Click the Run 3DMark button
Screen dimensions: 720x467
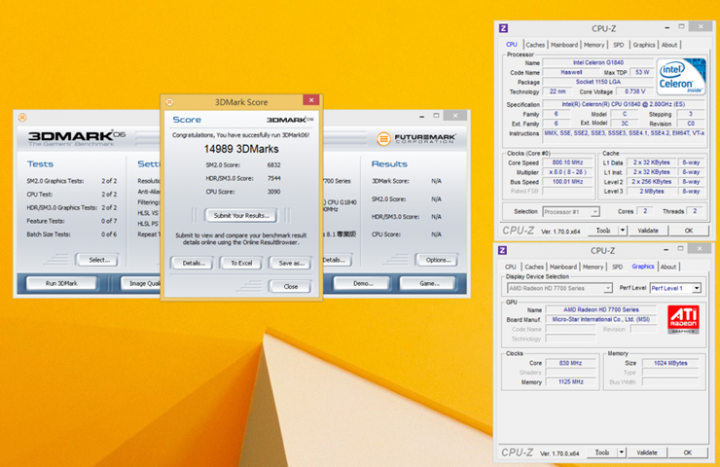point(62,283)
